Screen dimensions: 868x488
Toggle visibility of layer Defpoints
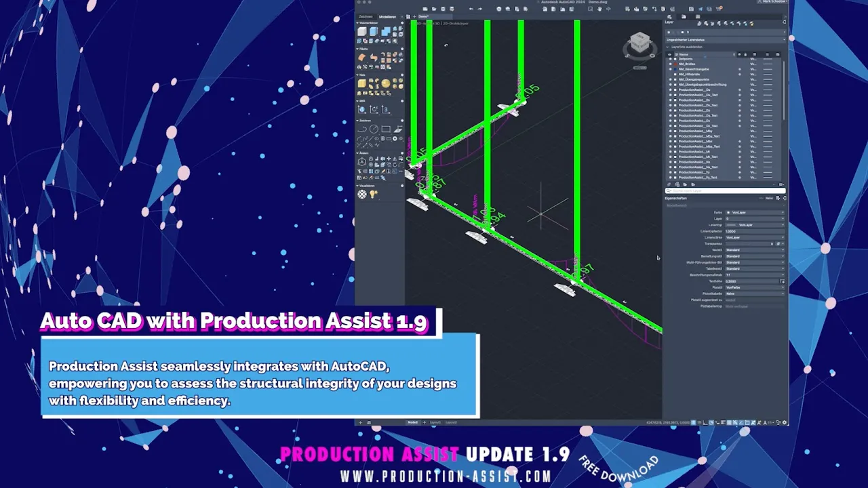pyautogui.click(x=671, y=59)
